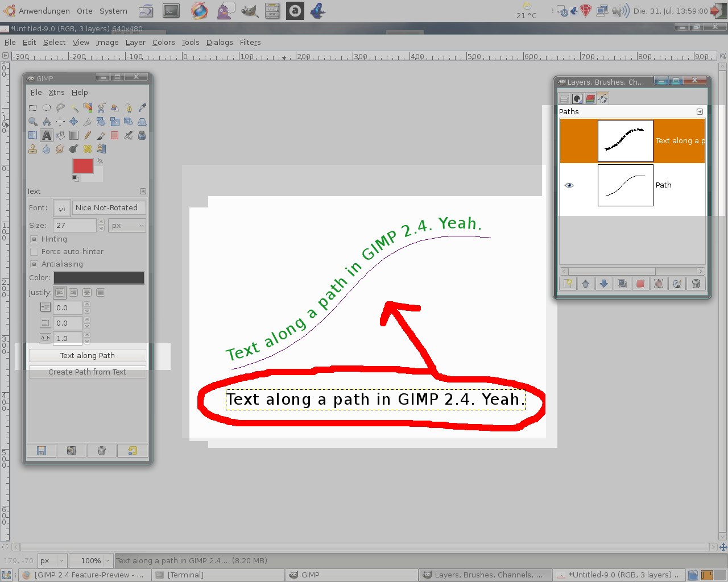Open the text size unit px dropdown
The width and height of the screenshot is (728, 582).
coord(127,226)
